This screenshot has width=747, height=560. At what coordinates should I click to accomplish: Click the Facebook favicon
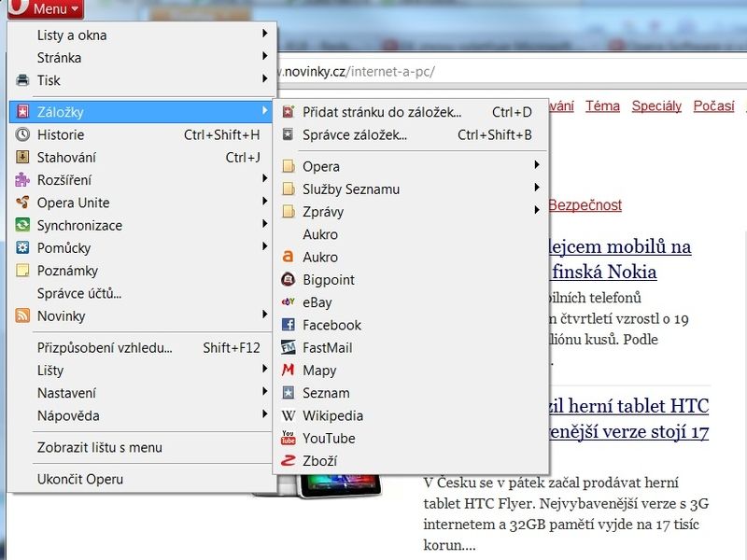289,325
